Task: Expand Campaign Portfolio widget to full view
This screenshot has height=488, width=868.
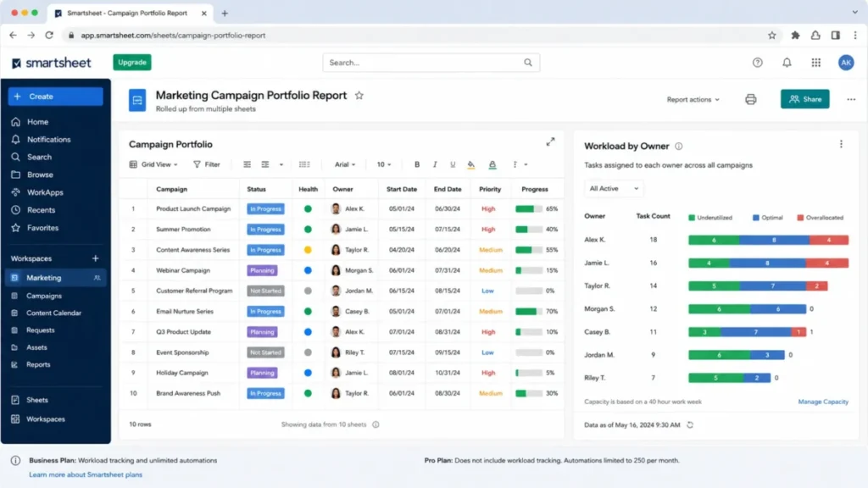Action: pos(550,142)
